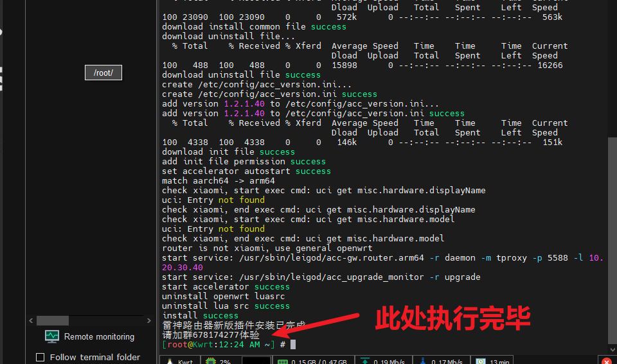Click the uptime clock icon
This screenshot has height=364, width=617.
coord(480,362)
